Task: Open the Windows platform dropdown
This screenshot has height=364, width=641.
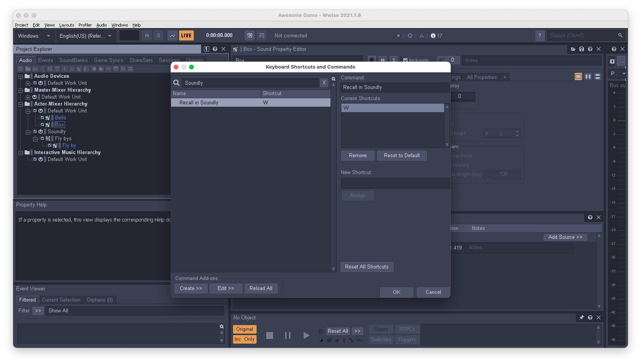Action: tap(34, 36)
